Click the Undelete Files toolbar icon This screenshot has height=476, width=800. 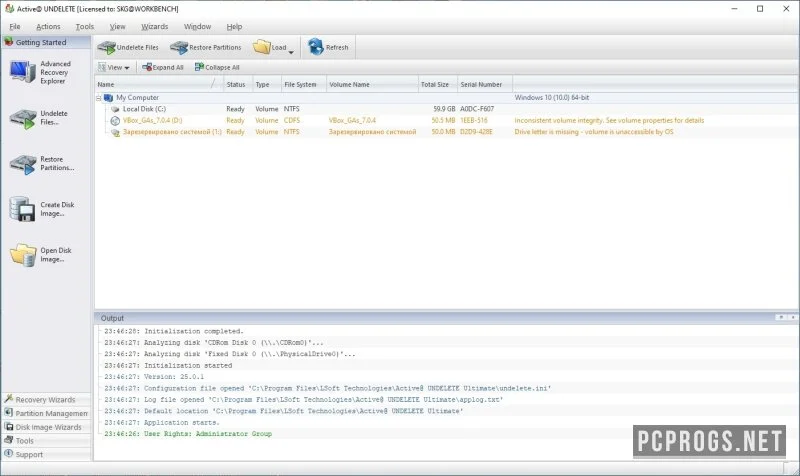(106, 47)
